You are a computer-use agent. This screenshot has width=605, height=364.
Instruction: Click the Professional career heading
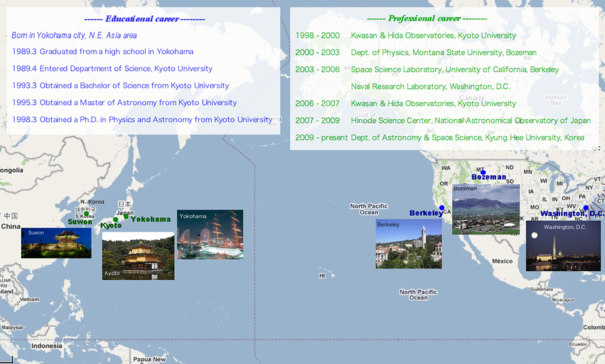tap(426, 19)
